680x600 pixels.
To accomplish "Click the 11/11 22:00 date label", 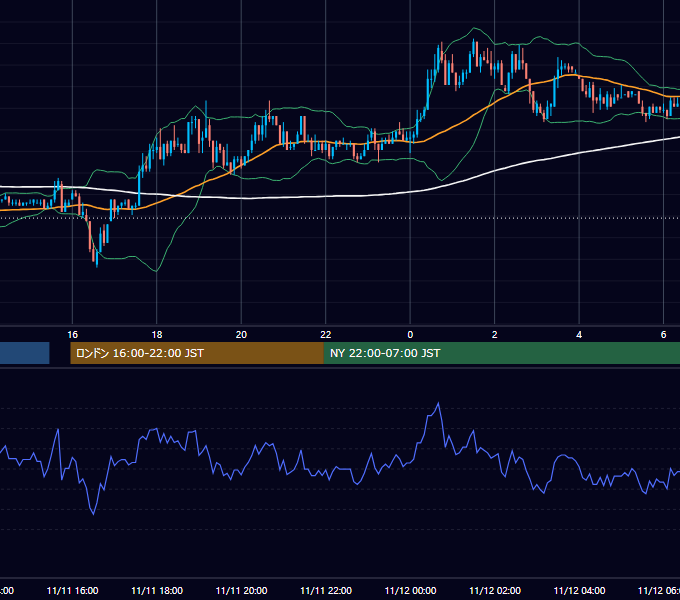I will tap(326, 590).
